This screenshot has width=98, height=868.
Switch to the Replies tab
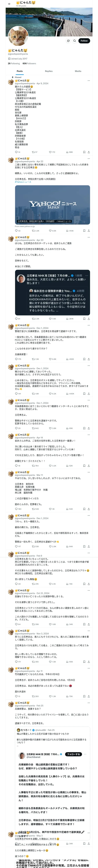[x=49, y=71]
